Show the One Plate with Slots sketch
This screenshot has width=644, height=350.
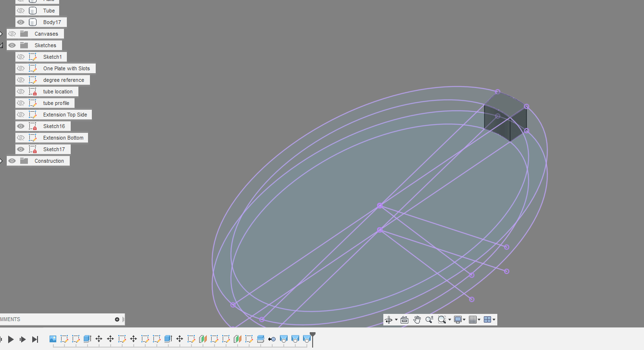pos(21,68)
